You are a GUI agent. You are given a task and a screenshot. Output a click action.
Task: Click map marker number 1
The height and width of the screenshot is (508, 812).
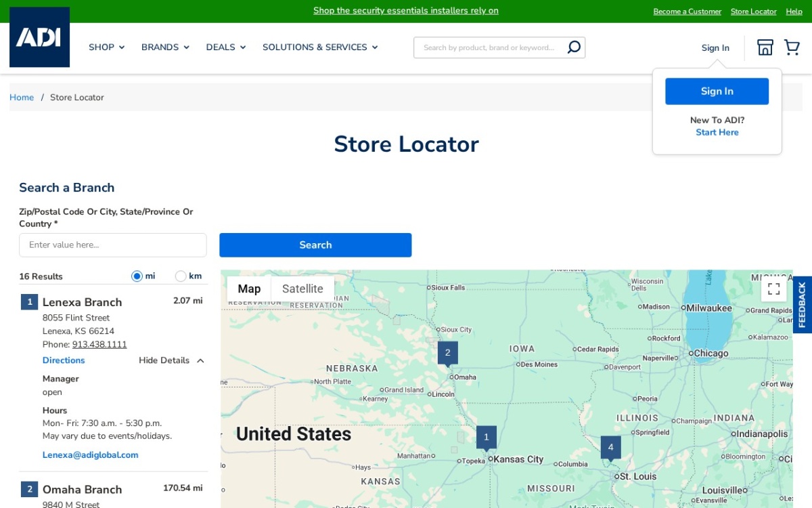pyautogui.click(x=486, y=438)
